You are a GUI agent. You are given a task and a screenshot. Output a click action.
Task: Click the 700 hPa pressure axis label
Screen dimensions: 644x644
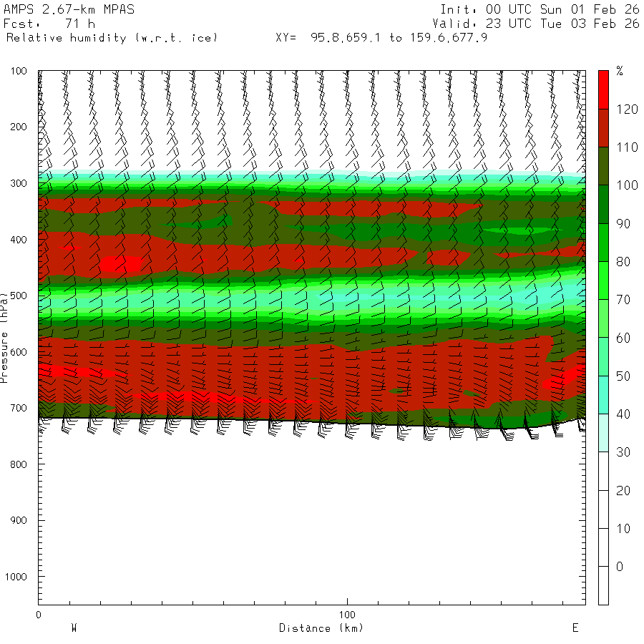click(19, 409)
